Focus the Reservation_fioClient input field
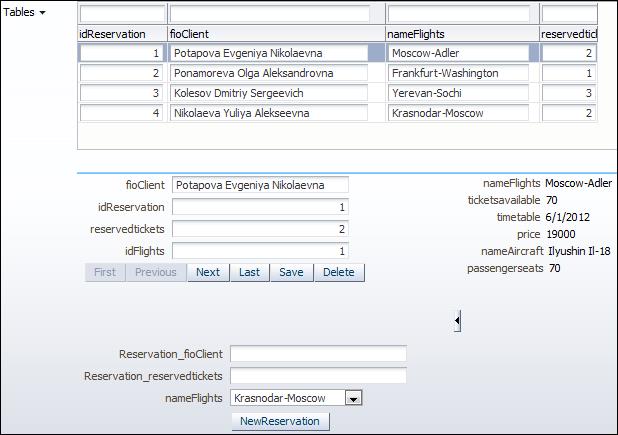The image size is (618, 435). tap(318, 354)
